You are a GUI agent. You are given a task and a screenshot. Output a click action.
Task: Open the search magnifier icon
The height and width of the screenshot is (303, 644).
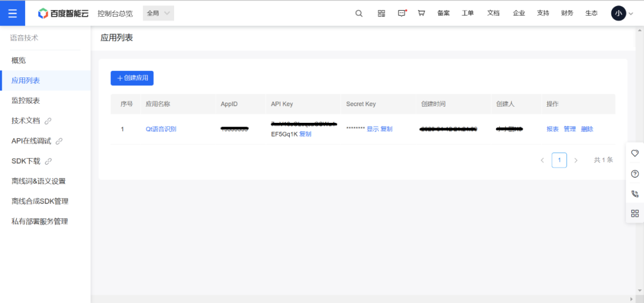359,13
